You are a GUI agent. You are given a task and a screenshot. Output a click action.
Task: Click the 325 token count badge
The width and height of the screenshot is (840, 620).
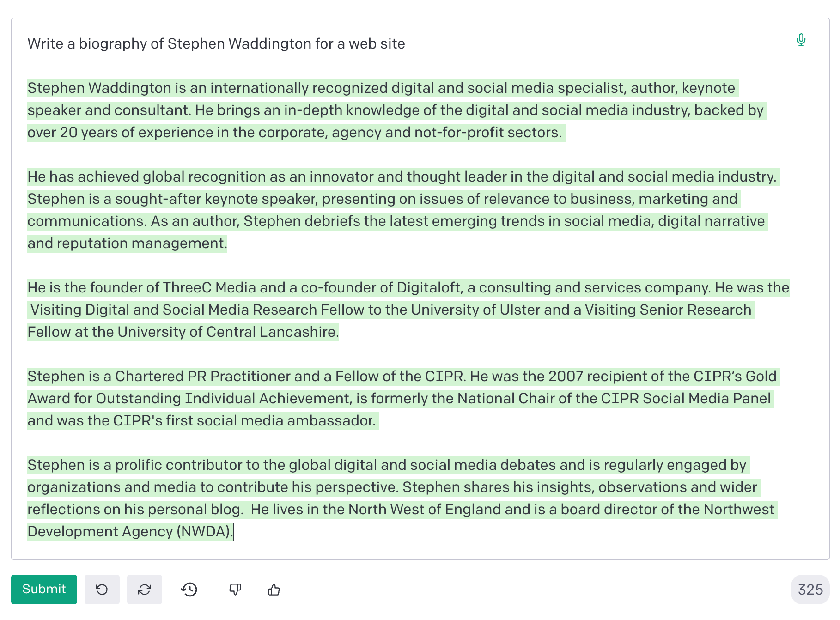[810, 590]
